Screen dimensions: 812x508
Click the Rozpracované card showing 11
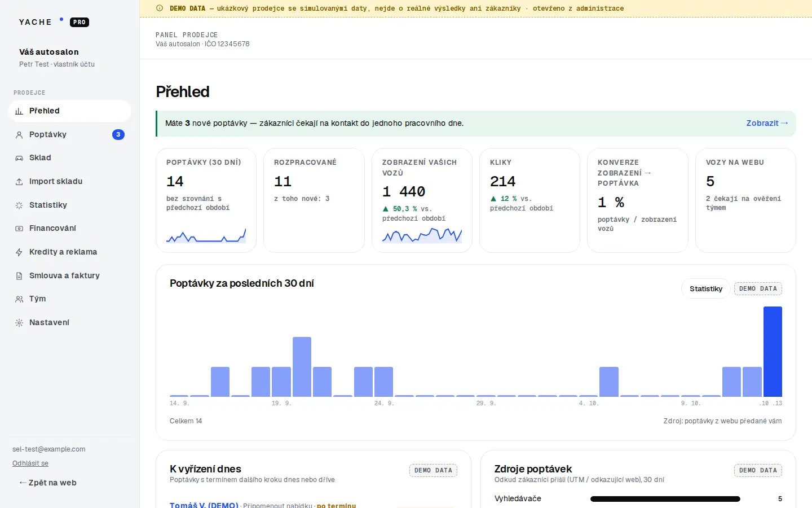(x=314, y=200)
